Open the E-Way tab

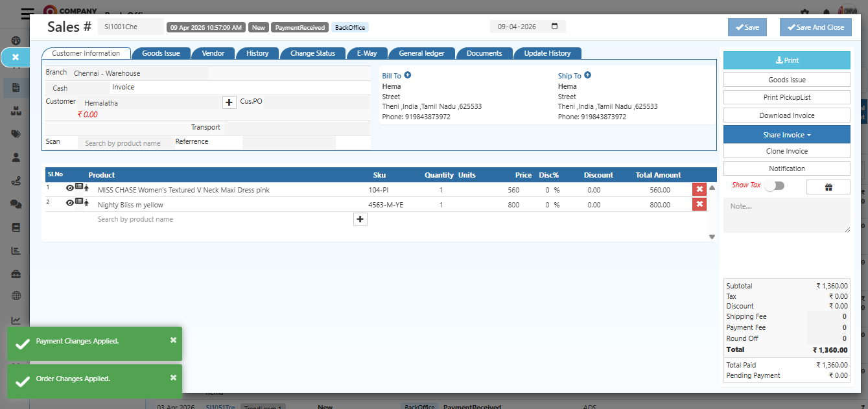coord(367,53)
